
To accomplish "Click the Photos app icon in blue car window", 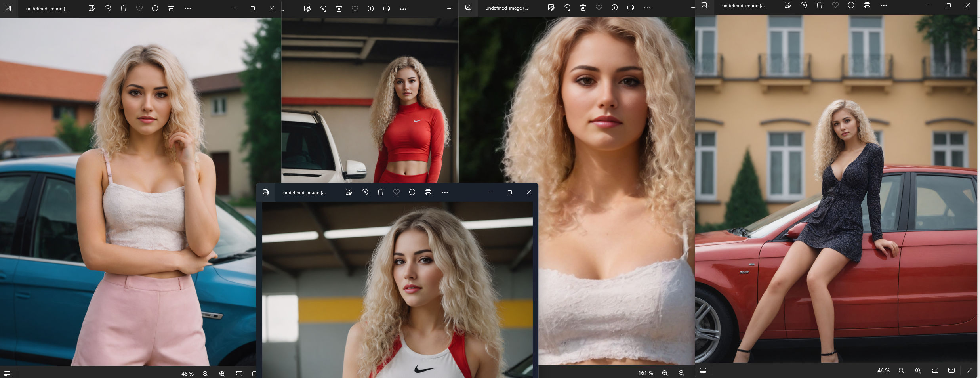I will pos(9,8).
